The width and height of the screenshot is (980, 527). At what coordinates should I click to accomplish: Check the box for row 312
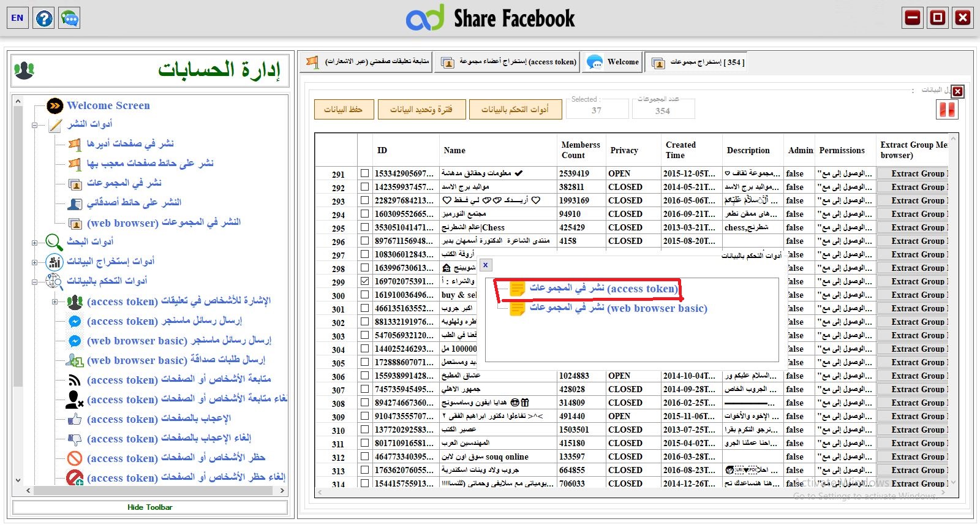pyautogui.click(x=365, y=457)
